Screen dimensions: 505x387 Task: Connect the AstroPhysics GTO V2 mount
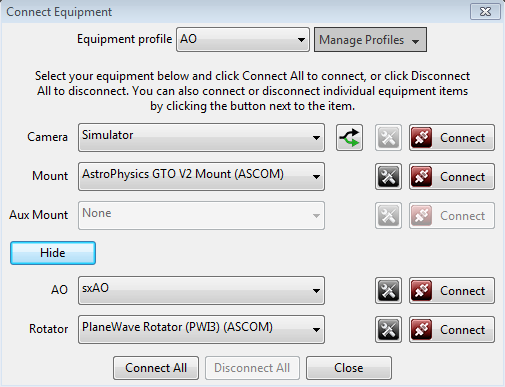(452, 177)
